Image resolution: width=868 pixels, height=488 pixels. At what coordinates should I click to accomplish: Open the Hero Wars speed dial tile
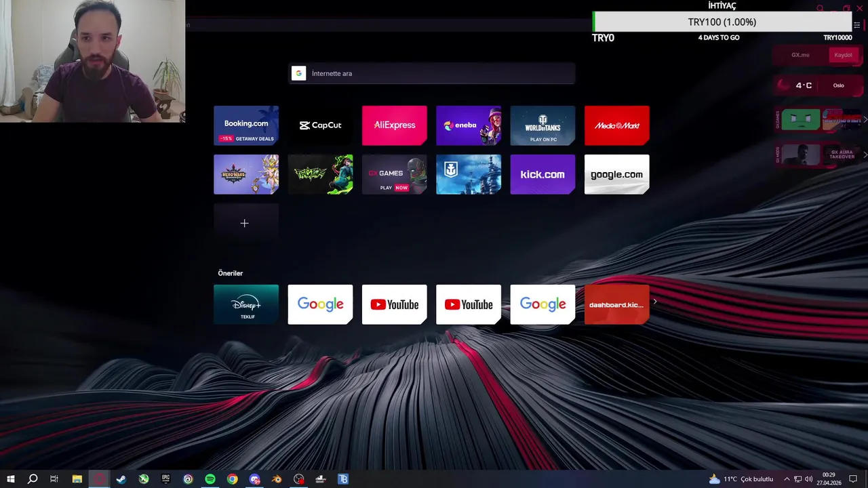[x=246, y=174]
